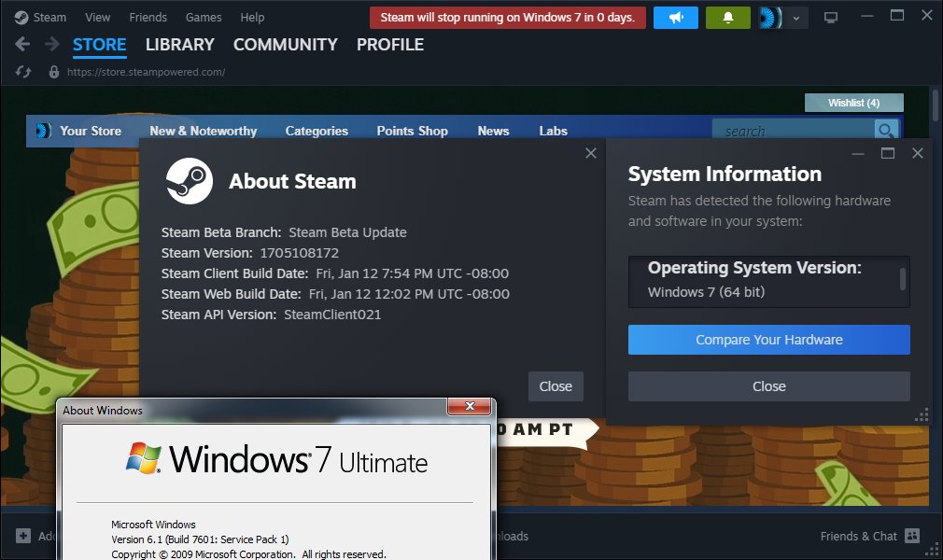943x560 pixels.
Task: Open the announcements megaphone icon
Action: (675, 18)
